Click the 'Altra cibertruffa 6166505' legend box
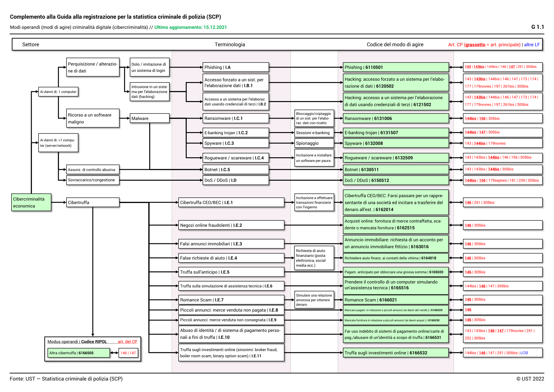554x392 pixels. pyautogui.click(x=79, y=353)
